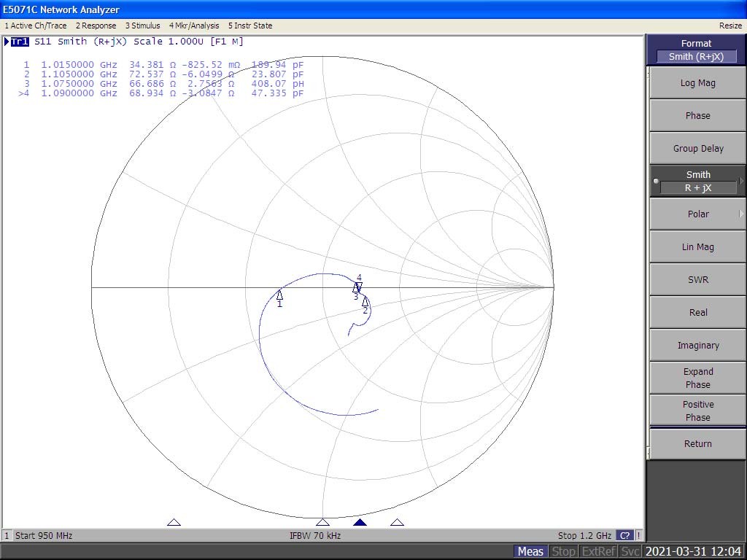Click the ExtRef status indicator

(599, 551)
